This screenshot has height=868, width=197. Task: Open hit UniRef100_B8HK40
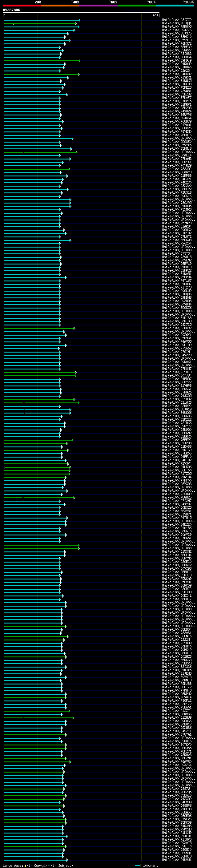pyautogui.click(x=177, y=37)
